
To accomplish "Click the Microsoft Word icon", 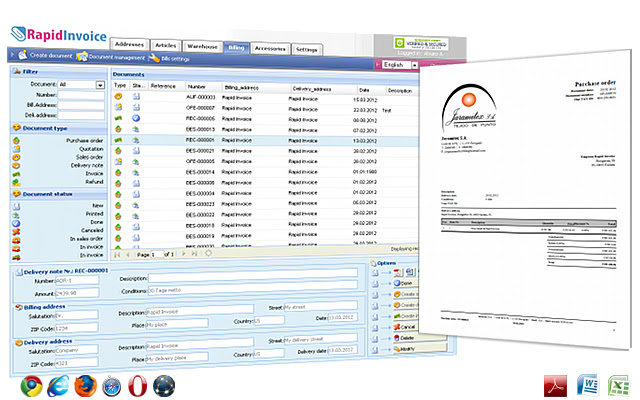I will pyautogui.click(x=587, y=386).
